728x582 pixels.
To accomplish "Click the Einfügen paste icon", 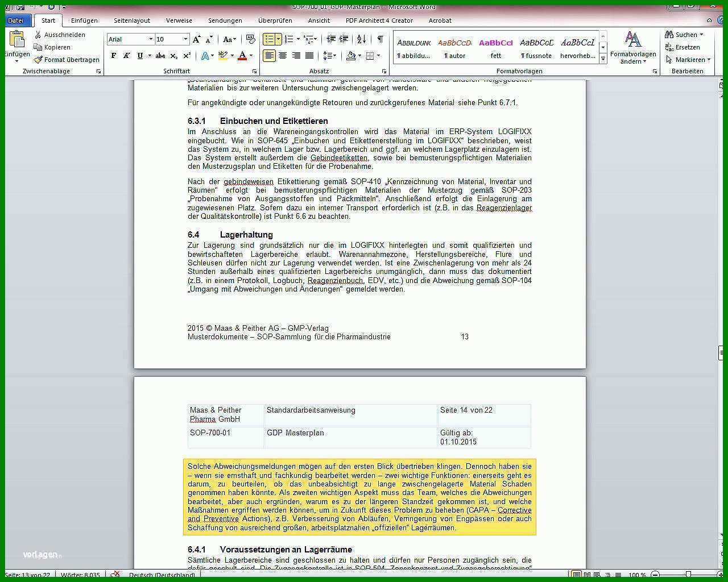I will pyautogui.click(x=17, y=40).
